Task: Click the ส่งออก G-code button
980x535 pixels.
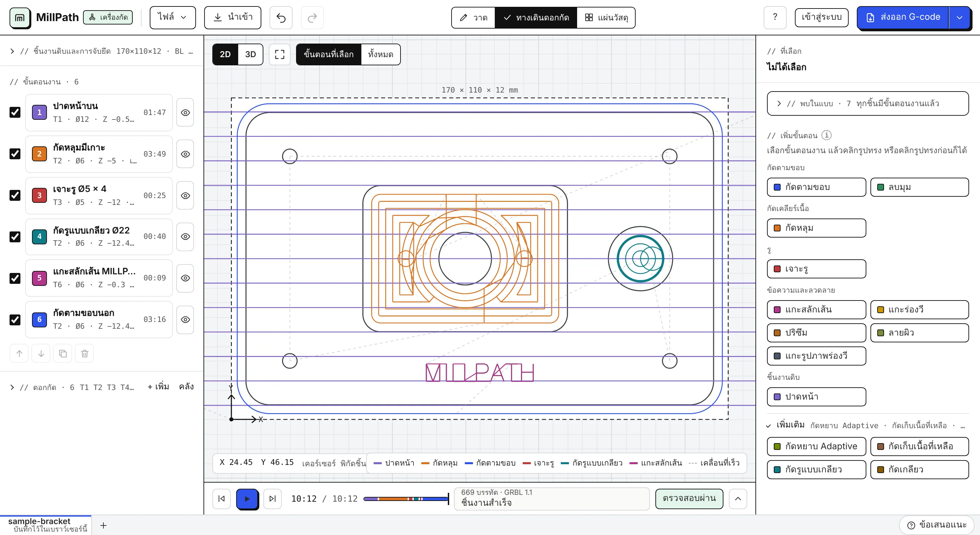Action: click(x=903, y=17)
